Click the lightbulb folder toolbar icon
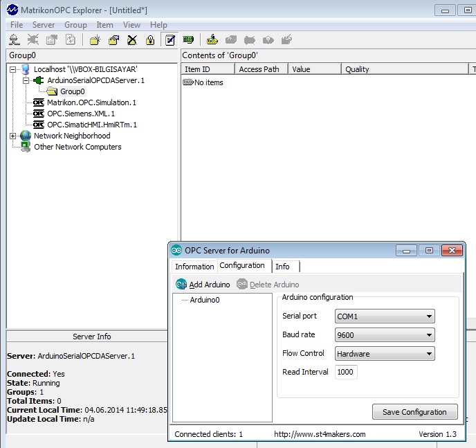 (x=150, y=39)
